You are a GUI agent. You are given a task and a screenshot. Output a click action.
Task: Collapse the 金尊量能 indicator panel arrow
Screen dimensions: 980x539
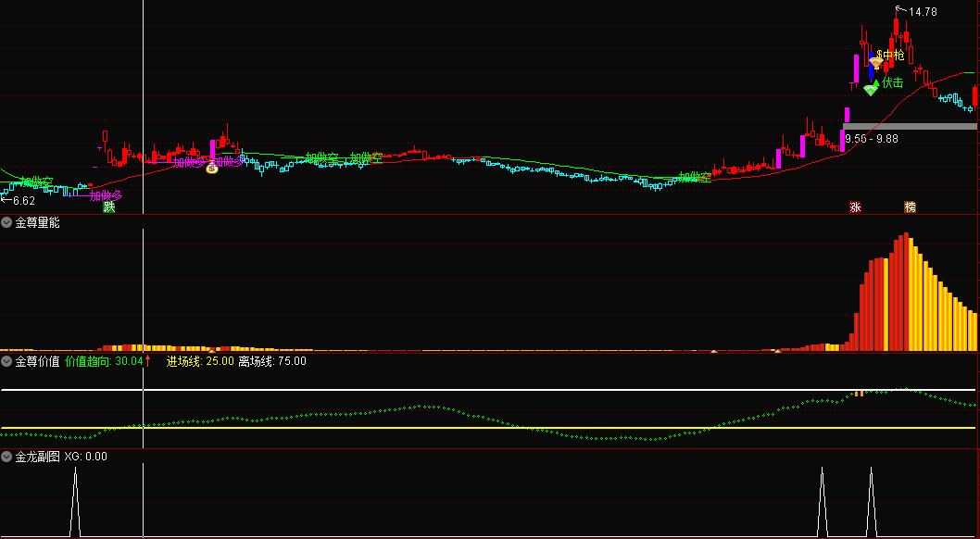tap(6, 222)
